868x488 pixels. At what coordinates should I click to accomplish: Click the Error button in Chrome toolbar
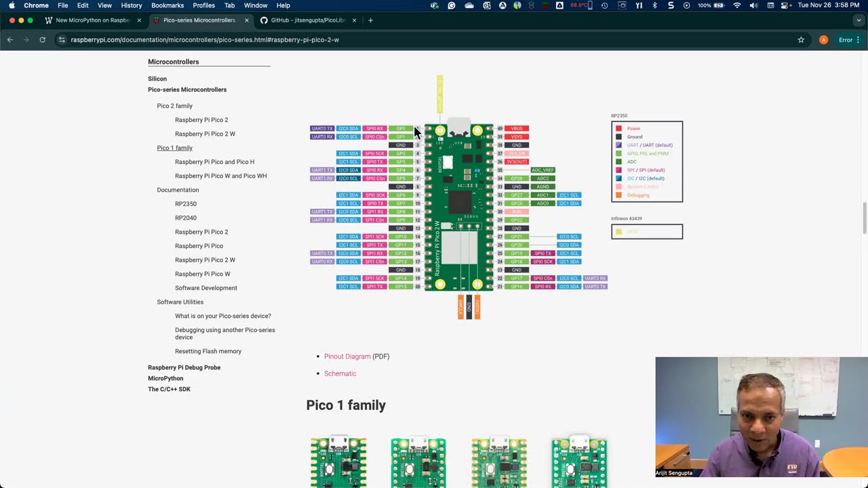click(x=849, y=40)
